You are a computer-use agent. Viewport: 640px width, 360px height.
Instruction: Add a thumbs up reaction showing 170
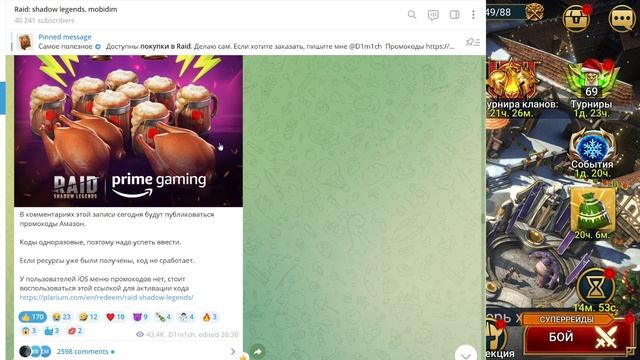[x=33, y=317]
